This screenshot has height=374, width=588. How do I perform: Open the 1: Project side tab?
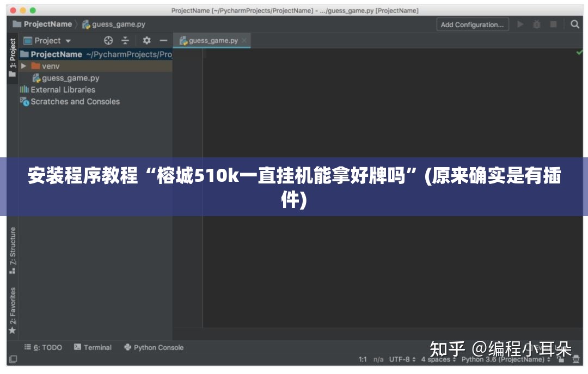pyautogui.click(x=13, y=57)
